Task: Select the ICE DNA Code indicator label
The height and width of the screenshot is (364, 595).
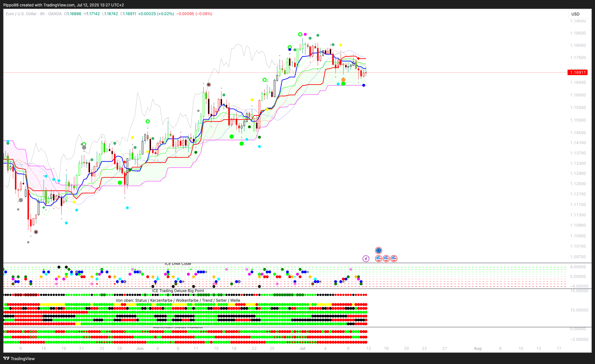Action: click(178, 264)
